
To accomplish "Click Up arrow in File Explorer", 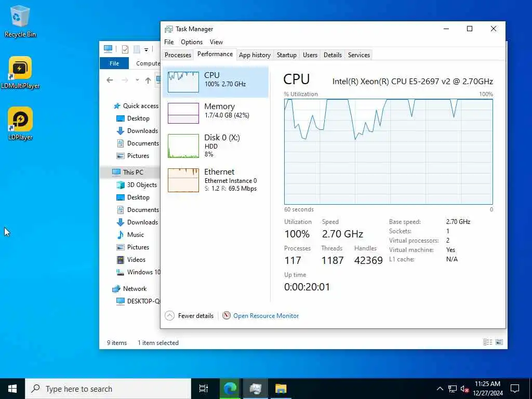I will pos(148,80).
